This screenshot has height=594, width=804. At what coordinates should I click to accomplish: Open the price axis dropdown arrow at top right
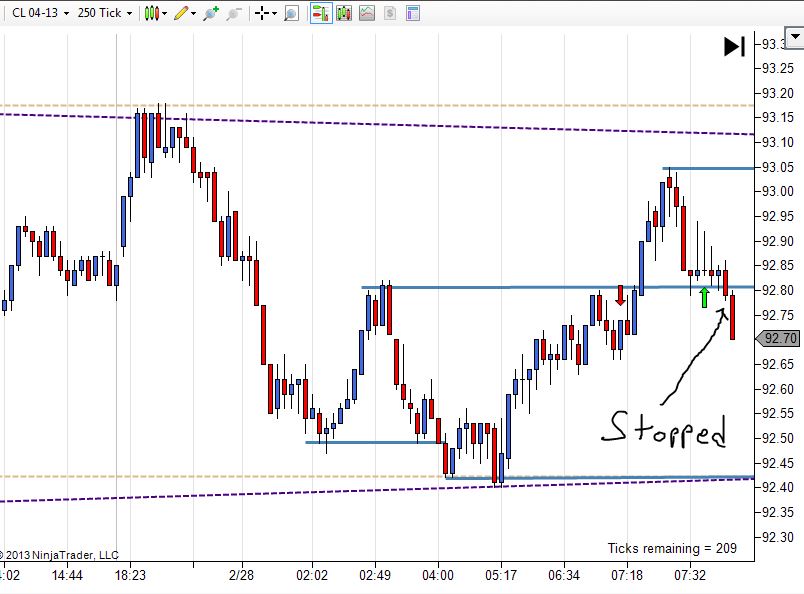[x=796, y=37]
